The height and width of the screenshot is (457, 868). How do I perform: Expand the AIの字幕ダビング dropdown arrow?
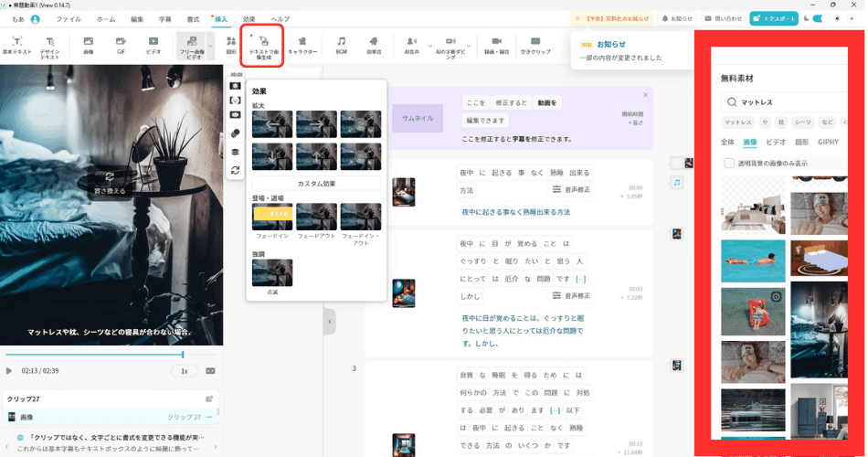point(470,47)
